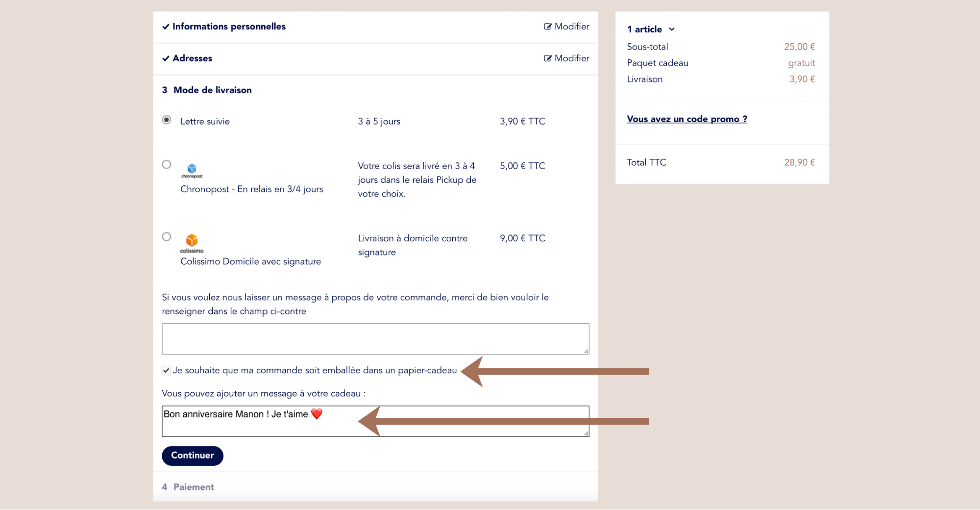Choose Colissimo Domicile avec signature radio

pos(167,237)
